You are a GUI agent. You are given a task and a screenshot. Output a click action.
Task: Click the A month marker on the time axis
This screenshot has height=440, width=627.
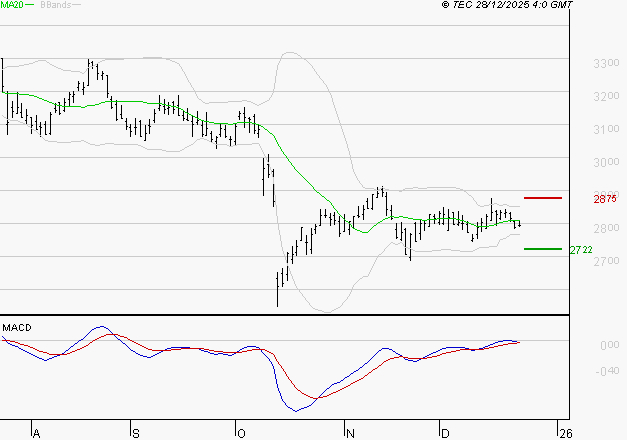pos(36,434)
